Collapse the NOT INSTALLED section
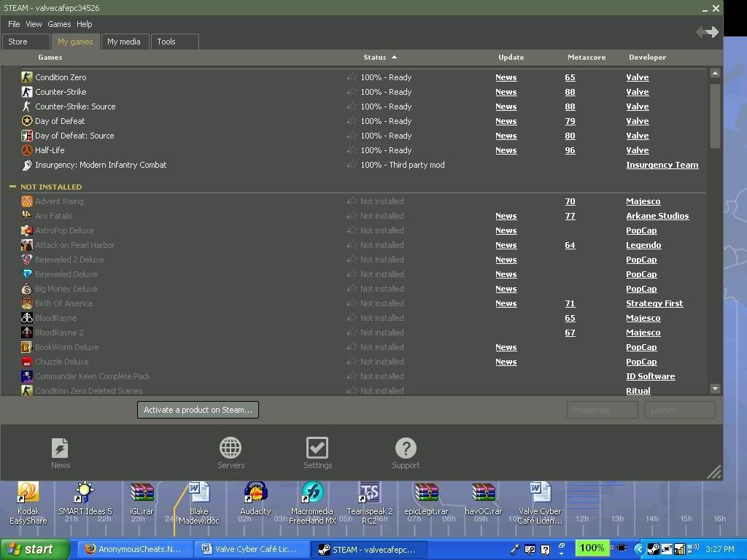This screenshot has height=560, width=747. pyautogui.click(x=12, y=187)
